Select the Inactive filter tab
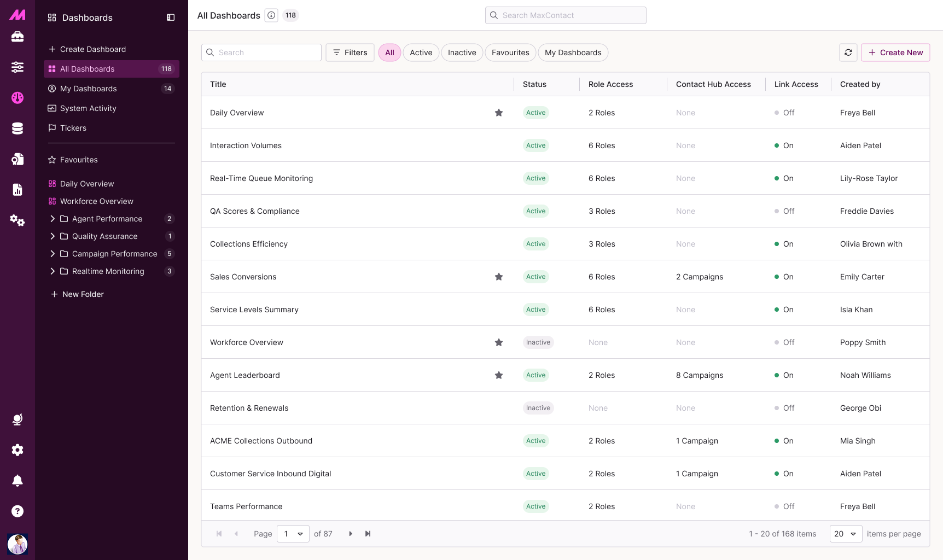The width and height of the screenshot is (943, 560). pyautogui.click(x=462, y=52)
